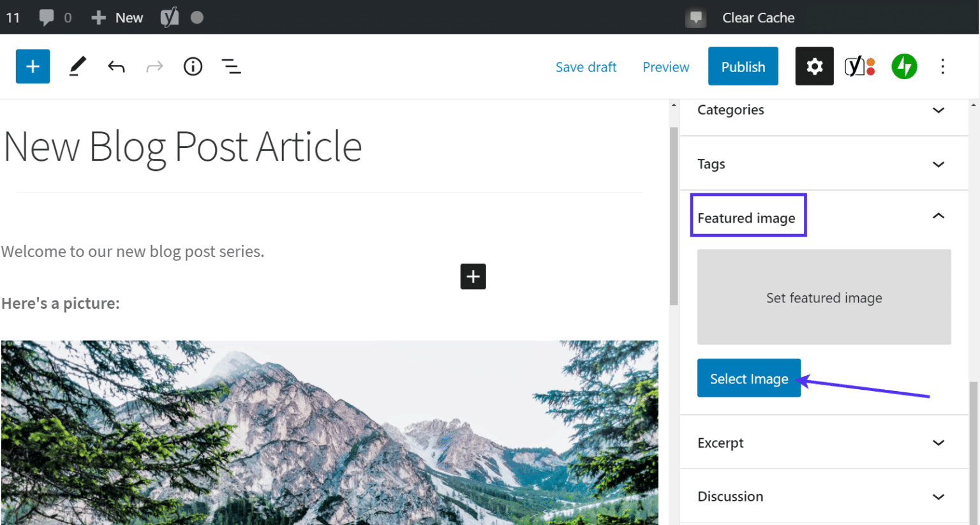Image resolution: width=980 pixels, height=525 pixels.
Task: Select the Tools (pencil) mode icon
Action: coord(77,66)
